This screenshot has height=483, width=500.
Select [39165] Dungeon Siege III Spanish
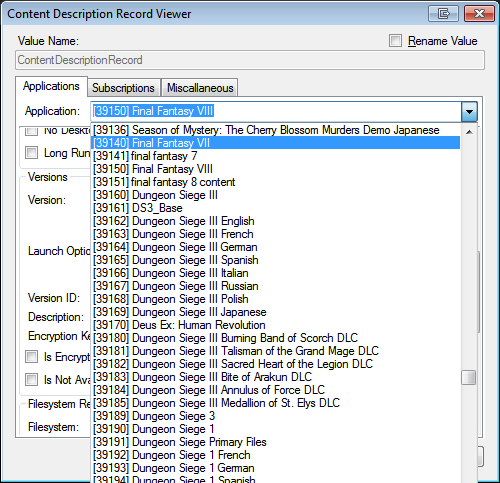click(276, 260)
